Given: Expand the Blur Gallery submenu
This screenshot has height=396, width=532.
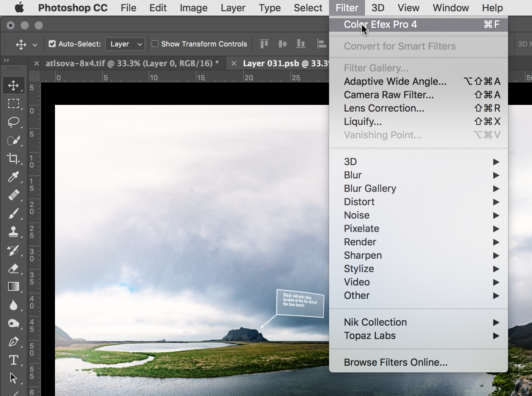Looking at the screenshot, I should point(419,188).
